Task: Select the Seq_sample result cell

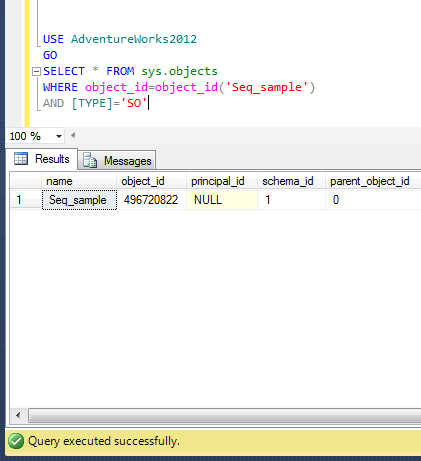Action: 79,200
